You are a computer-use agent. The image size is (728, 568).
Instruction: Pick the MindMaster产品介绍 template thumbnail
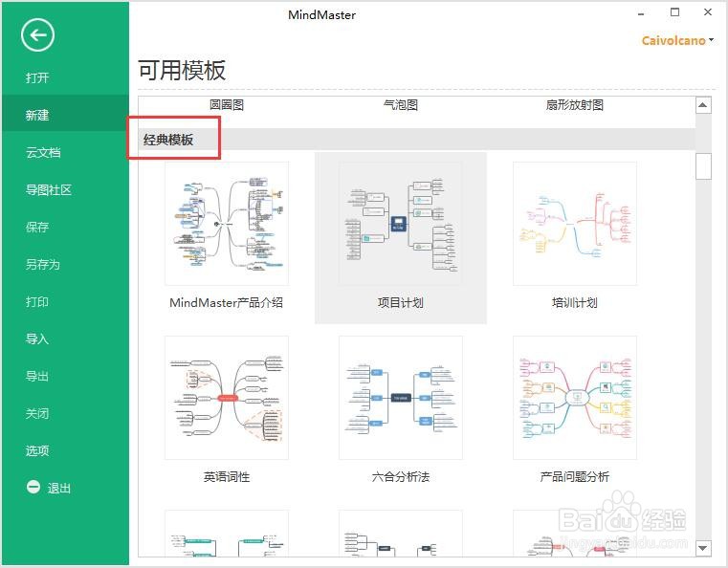227,224
